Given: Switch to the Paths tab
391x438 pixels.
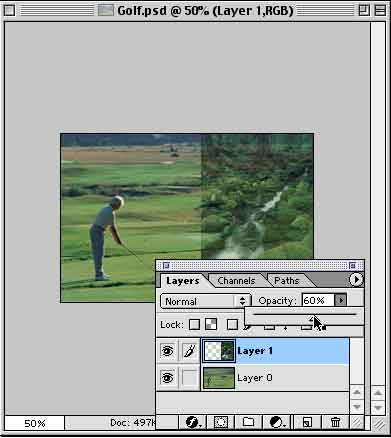Looking at the screenshot, I should pyautogui.click(x=287, y=281).
